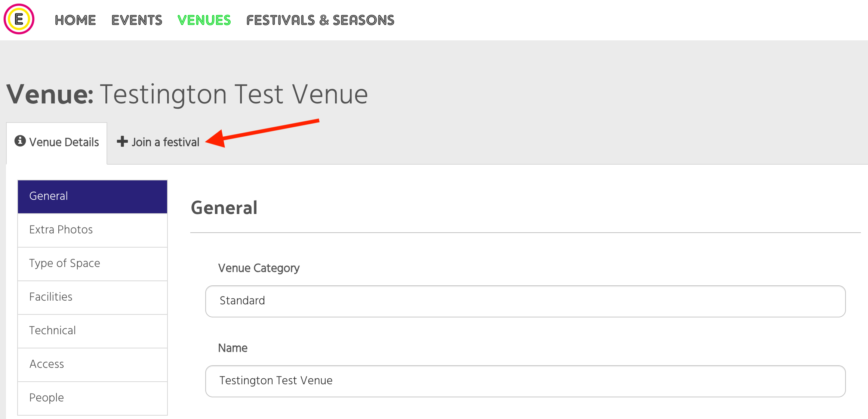Open FESTIVALS & SEASONS in navigation
This screenshot has width=868, height=419.
(x=320, y=20)
